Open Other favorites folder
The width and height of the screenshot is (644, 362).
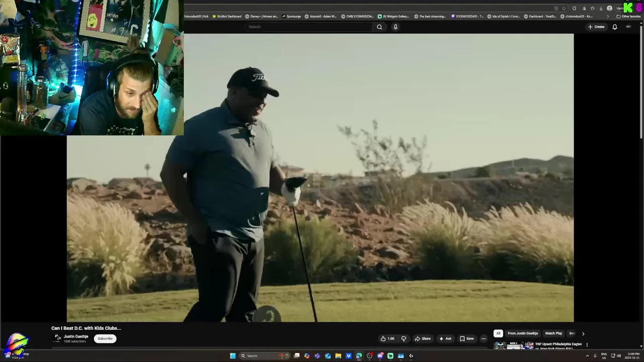628,16
